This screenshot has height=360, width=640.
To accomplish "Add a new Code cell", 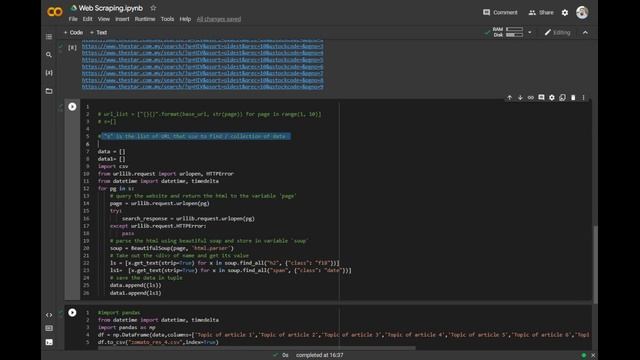I will [x=73, y=32].
